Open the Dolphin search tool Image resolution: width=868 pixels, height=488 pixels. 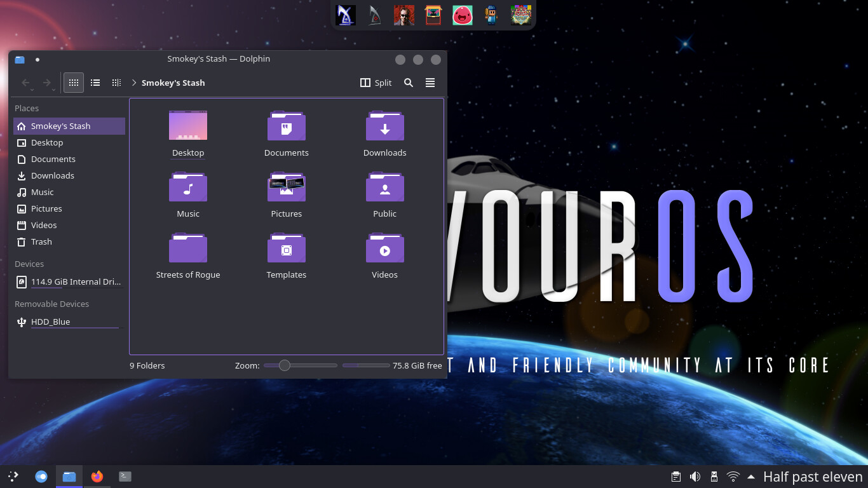point(409,83)
